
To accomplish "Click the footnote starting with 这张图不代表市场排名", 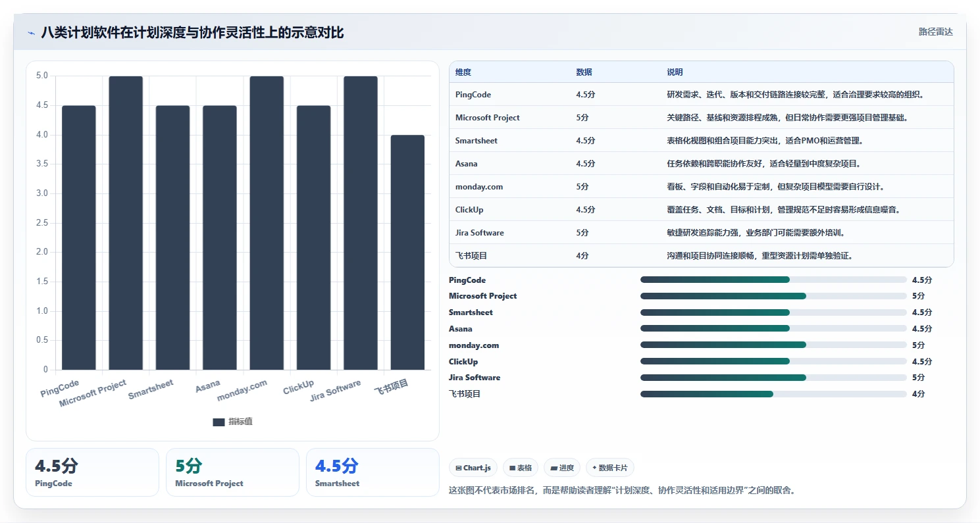I will coord(622,490).
